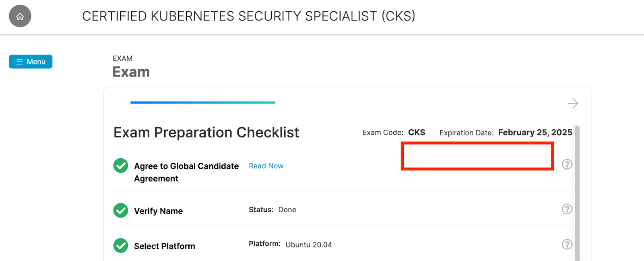Click the checklist vertical scrollbar
644x261 pixels.
pos(577,193)
